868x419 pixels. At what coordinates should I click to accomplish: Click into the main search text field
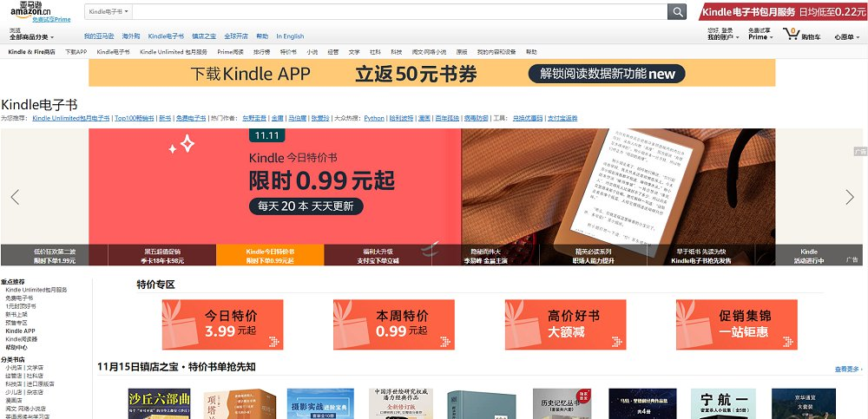click(399, 11)
